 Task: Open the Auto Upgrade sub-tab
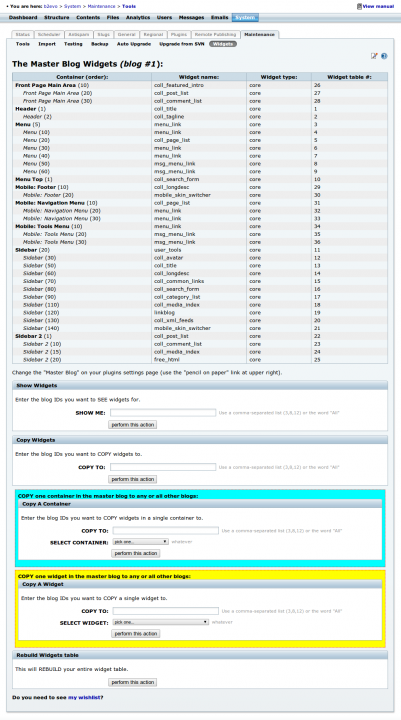tap(134, 44)
